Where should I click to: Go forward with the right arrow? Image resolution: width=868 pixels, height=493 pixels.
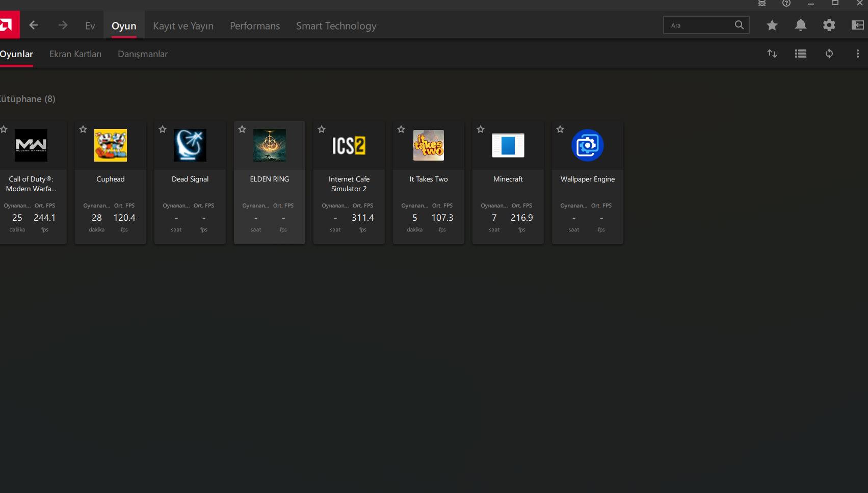[x=63, y=25]
